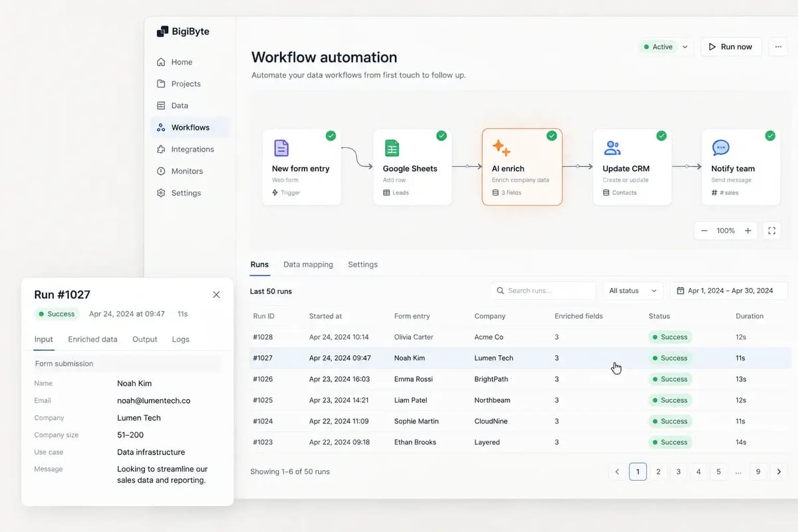The height and width of the screenshot is (532, 798).
Task: Click the Success badge in Run #1027 panel
Action: coord(57,314)
